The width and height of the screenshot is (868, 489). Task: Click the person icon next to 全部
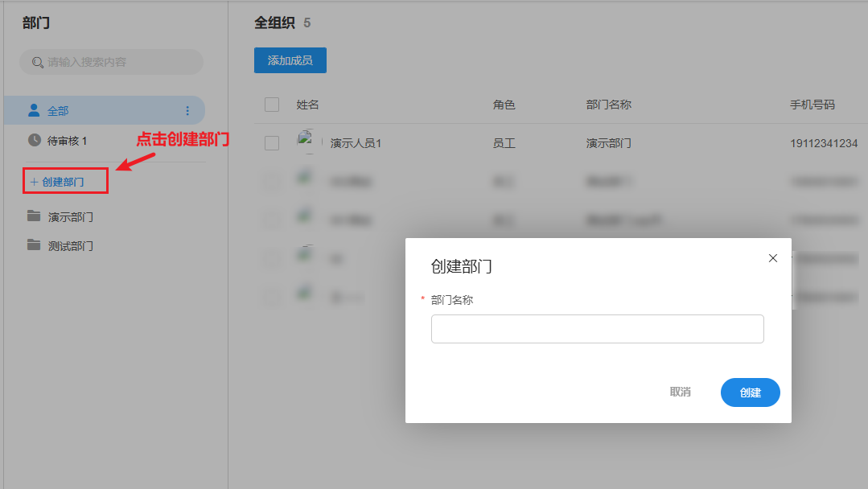[x=35, y=110]
